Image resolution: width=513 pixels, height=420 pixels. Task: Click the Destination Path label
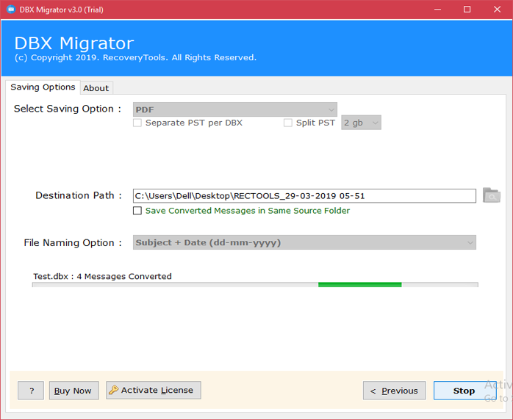[x=79, y=195]
